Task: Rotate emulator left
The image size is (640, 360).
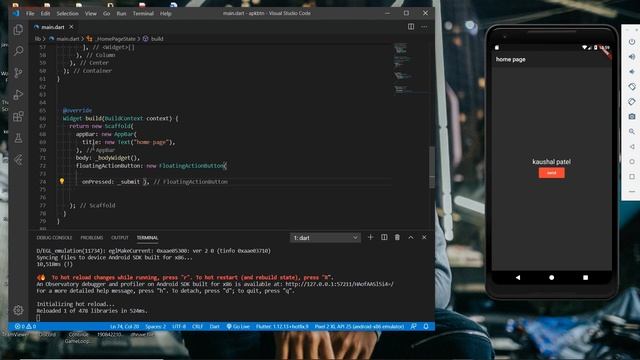Action: [632, 87]
